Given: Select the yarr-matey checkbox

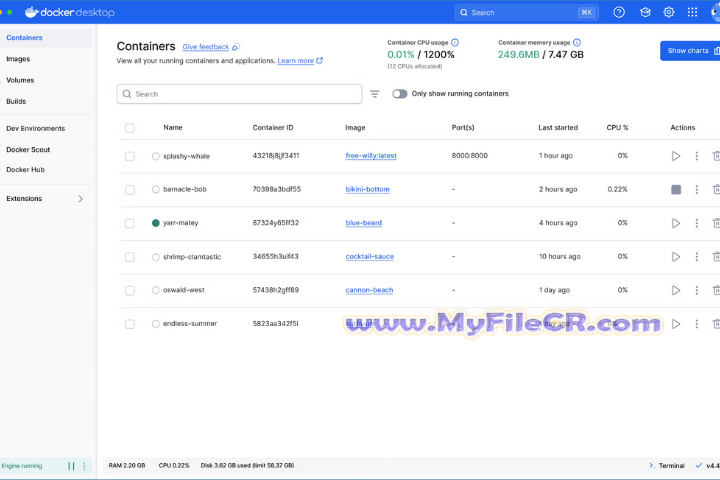Looking at the screenshot, I should pos(130,224).
